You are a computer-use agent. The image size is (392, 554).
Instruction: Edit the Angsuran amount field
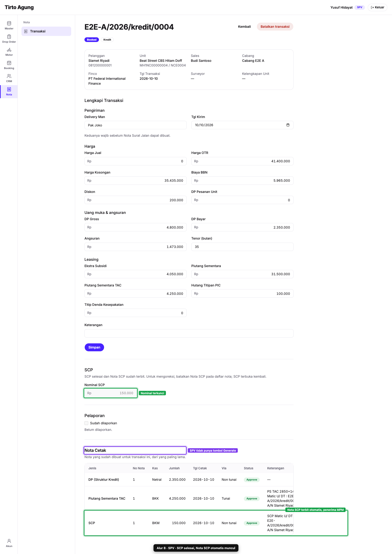[x=135, y=247]
